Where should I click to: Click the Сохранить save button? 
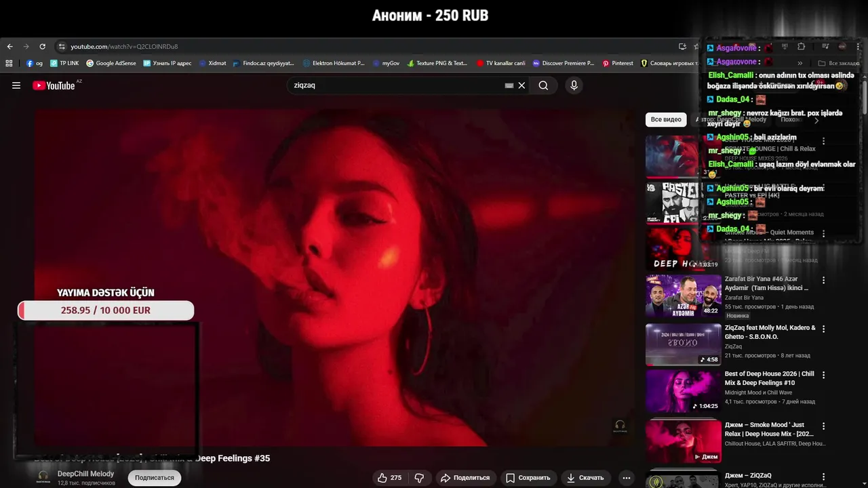point(528,478)
